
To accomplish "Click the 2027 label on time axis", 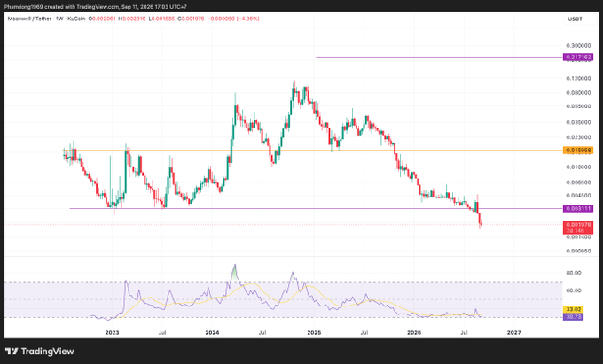I will (514, 332).
